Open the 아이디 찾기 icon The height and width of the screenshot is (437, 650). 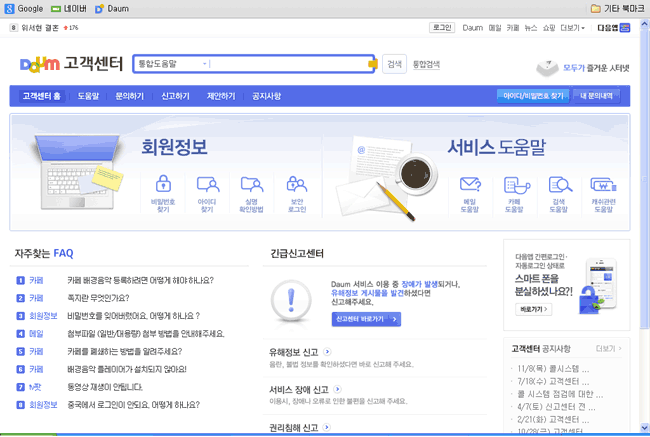click(208, 184)
